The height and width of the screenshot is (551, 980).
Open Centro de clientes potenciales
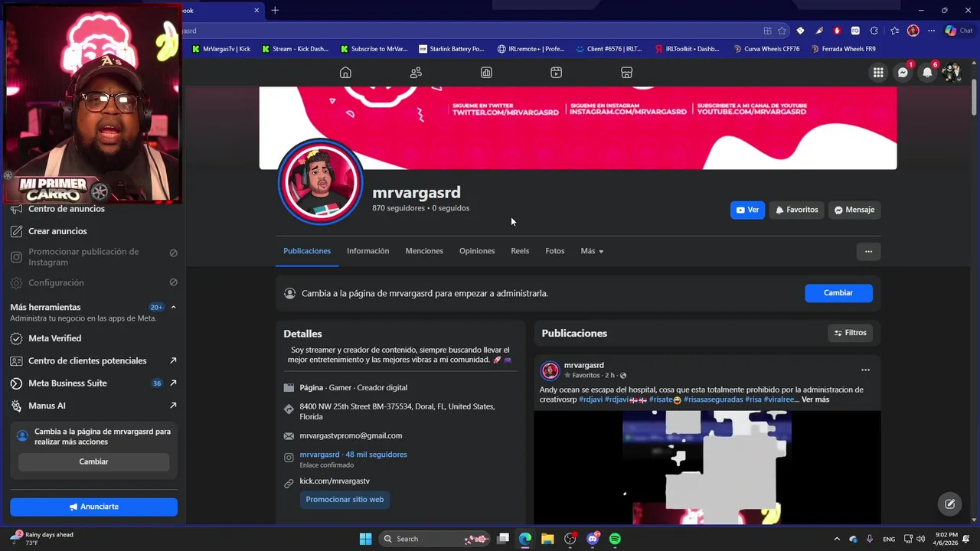93,360
